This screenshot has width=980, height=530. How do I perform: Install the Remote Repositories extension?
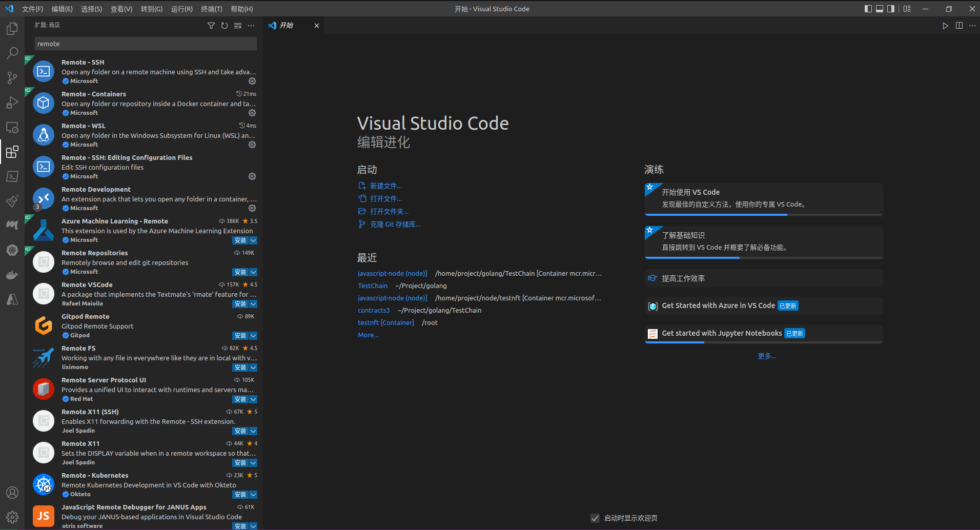tap(240, 272)
